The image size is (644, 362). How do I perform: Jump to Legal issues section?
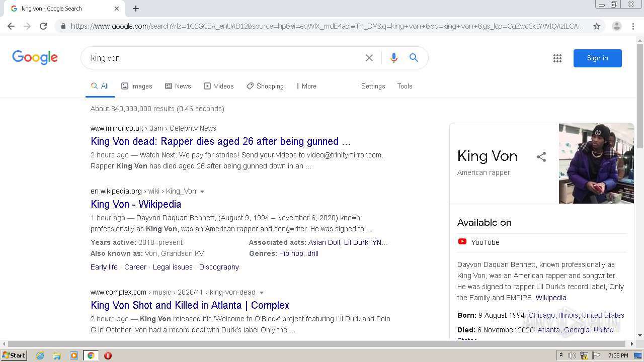point(173,267)
